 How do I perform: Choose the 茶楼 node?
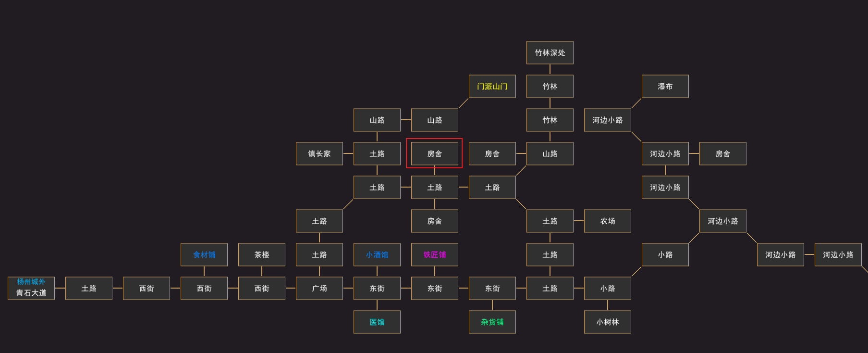click(261, 254)
